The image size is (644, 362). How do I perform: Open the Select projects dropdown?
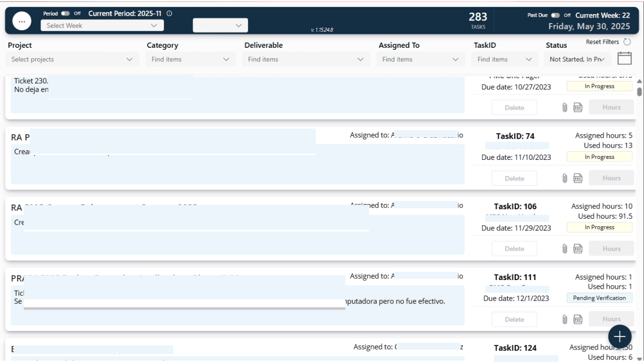point(72,59)
